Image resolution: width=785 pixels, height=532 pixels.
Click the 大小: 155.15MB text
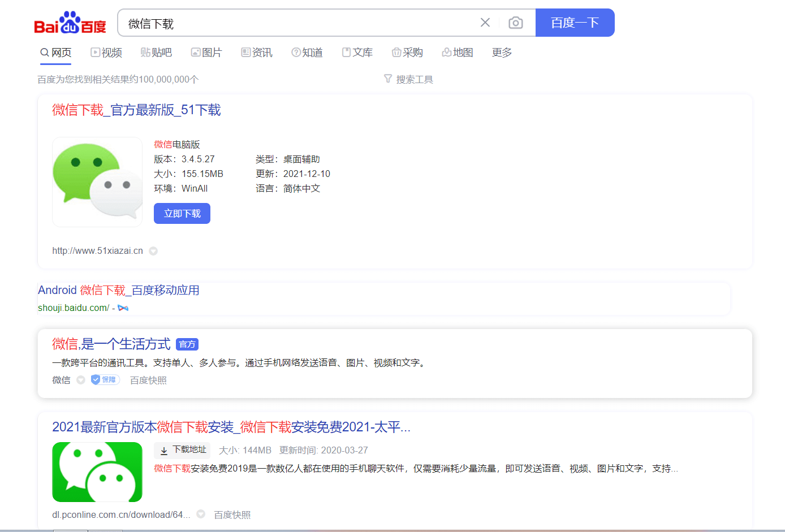coord(188,174)
